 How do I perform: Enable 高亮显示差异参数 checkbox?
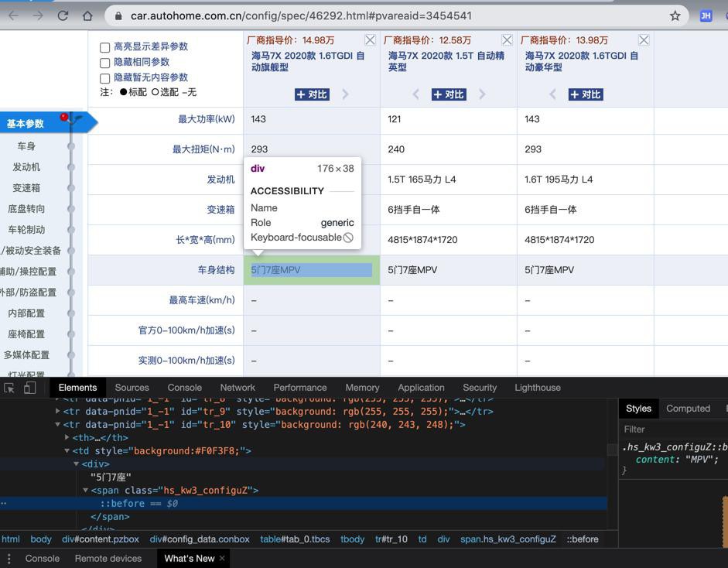105,47
